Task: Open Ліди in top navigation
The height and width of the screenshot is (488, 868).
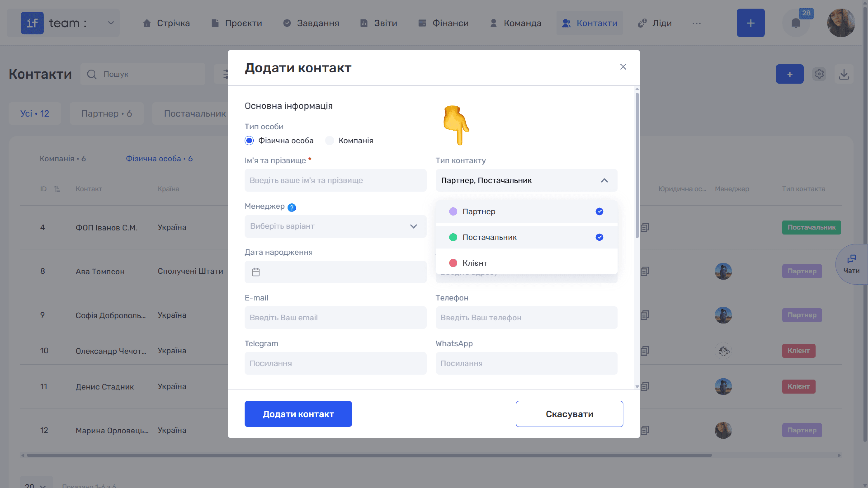Action: coord(655,23)
